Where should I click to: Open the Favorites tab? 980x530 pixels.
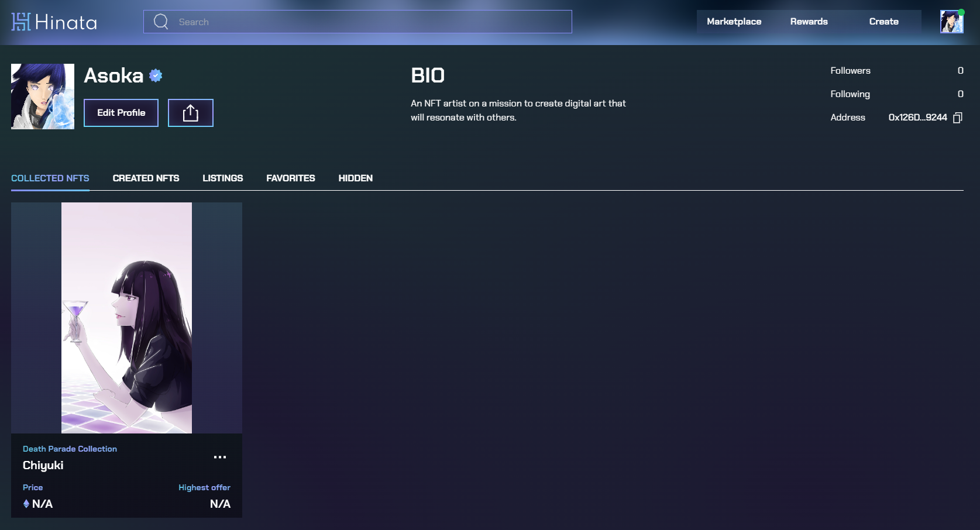click(x=290, y=178)
